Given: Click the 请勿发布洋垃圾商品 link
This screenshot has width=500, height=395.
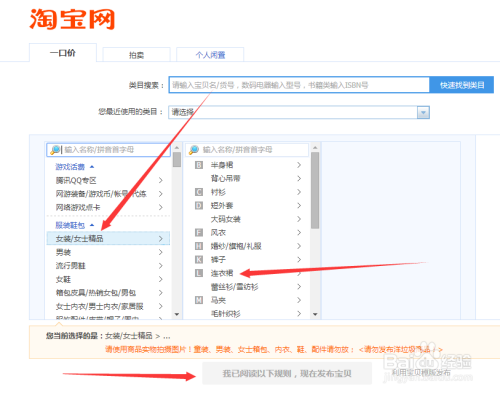Looking at the screenshot, I should [x=401, y=350].
